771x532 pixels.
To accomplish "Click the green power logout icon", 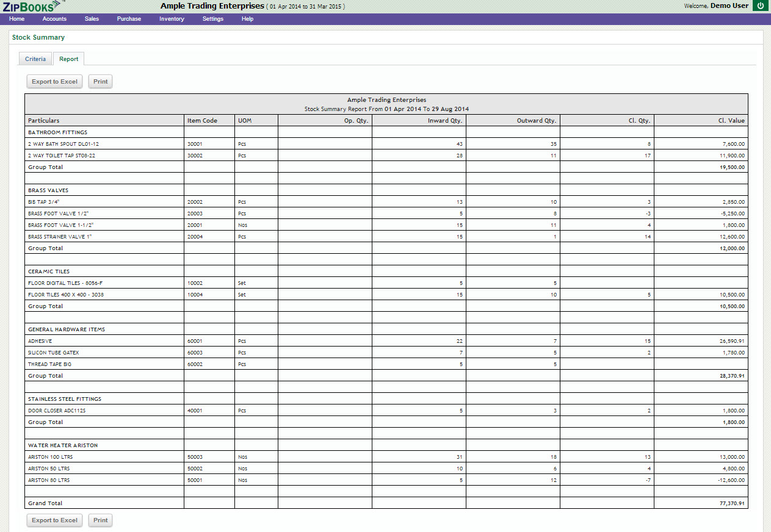I will click(760, 6).
